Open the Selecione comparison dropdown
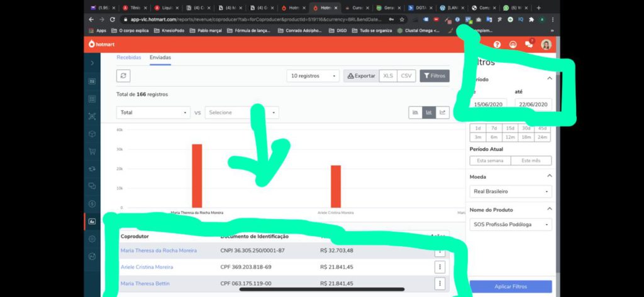Viewport: 644px width, 297px height. [x=242, y=112]
